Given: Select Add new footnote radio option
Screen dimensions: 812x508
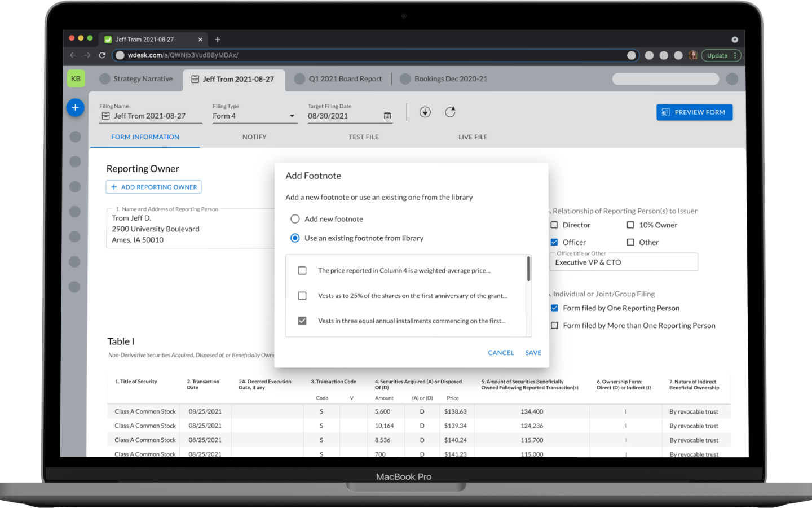Looking at the screenshot, I should pos(295,219).
